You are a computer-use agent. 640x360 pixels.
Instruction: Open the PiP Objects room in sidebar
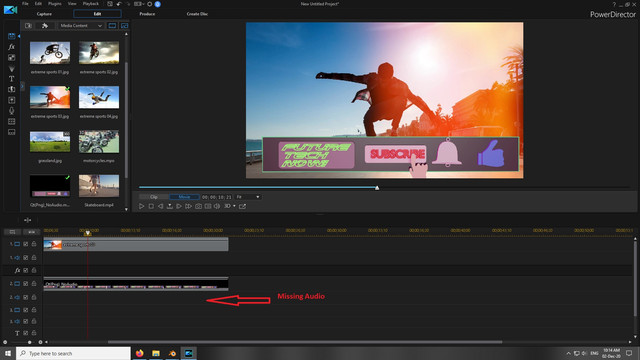pos(11,58)
